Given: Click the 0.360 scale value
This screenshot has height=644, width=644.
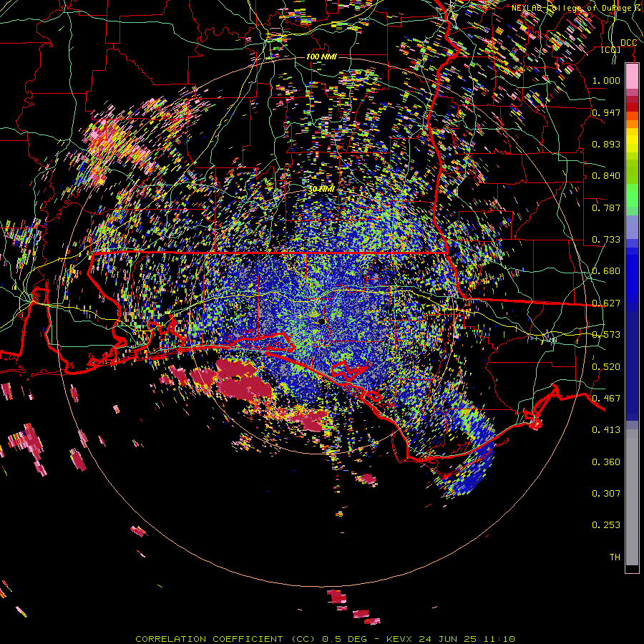Looking at the screenshot, I should point(606,462).
